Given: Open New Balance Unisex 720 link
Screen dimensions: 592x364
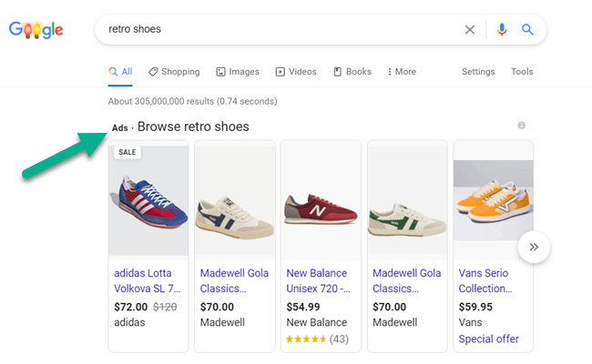Looking at the screenshot, I should pos(318,280).
